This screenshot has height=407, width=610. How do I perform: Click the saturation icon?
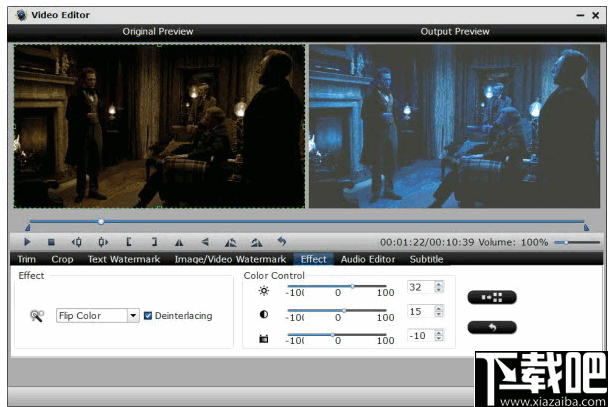point(264,339)
